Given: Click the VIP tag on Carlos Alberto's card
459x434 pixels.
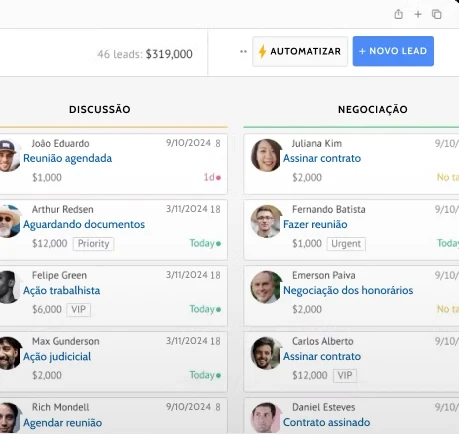Looking at the screenshot, I should tap(345, 375).
